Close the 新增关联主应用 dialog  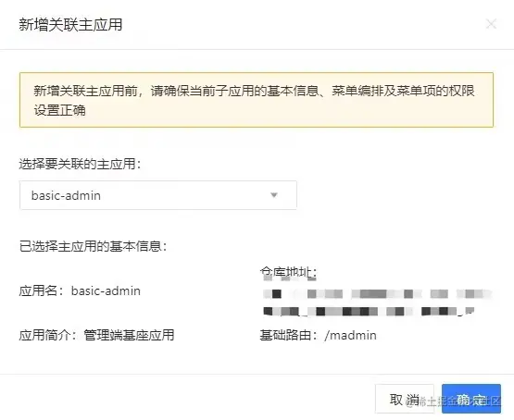point(491,24)
